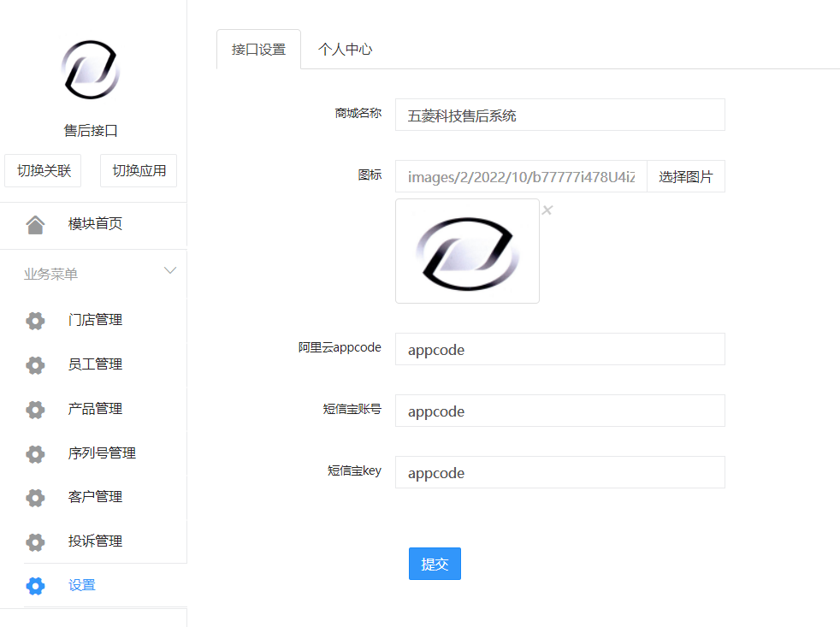Click the gear icon next to 客户管理
Screen dimensions: 840x627
(x=35, y=498)
